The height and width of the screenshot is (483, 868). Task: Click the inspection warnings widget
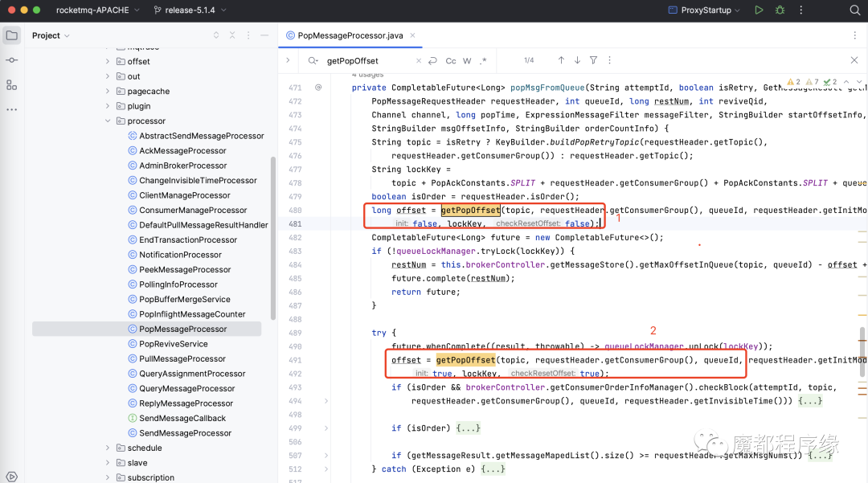coord(812,82)
